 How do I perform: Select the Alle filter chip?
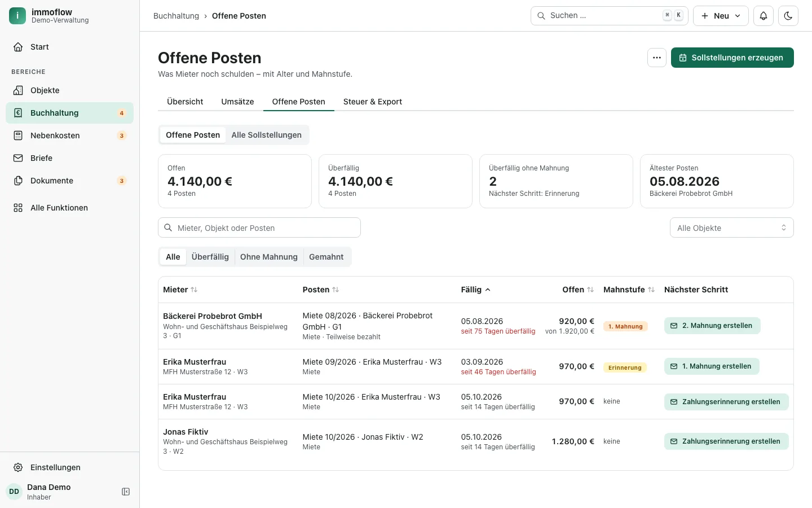tap(173, 257)
